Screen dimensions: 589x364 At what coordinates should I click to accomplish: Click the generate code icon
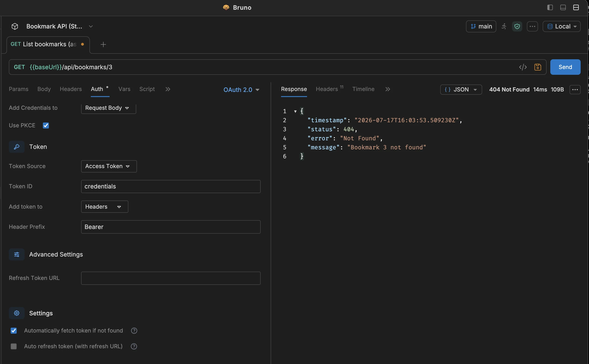523,67
